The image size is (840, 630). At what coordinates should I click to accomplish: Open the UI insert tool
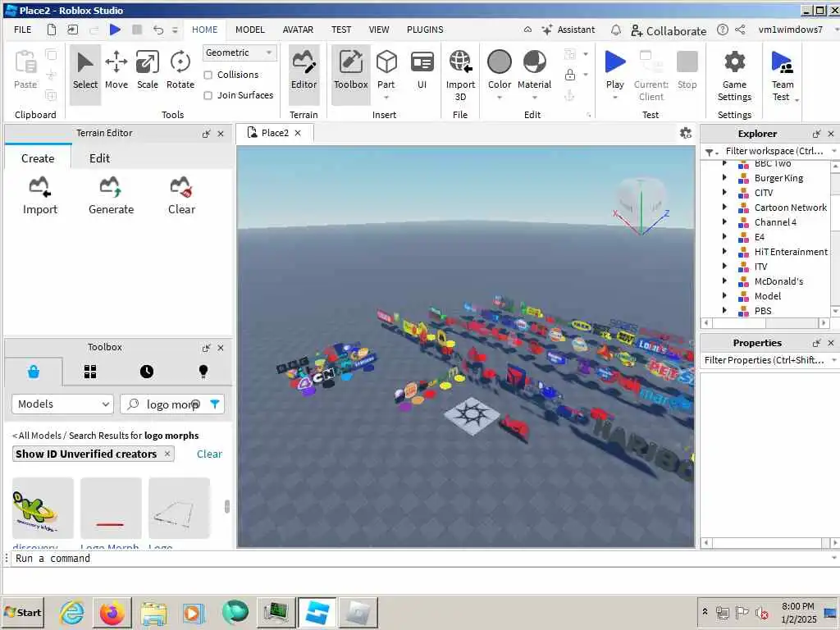pos(422,71)
